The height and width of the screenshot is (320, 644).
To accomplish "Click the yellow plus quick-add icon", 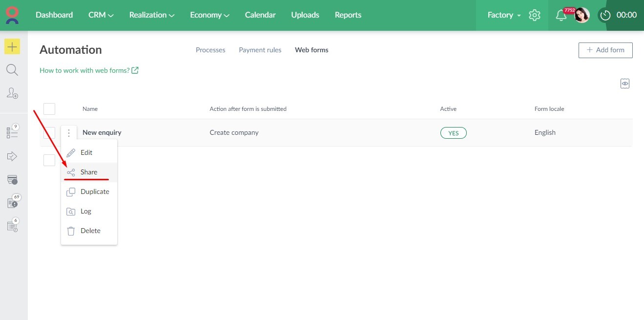I will tap(12, 47).
